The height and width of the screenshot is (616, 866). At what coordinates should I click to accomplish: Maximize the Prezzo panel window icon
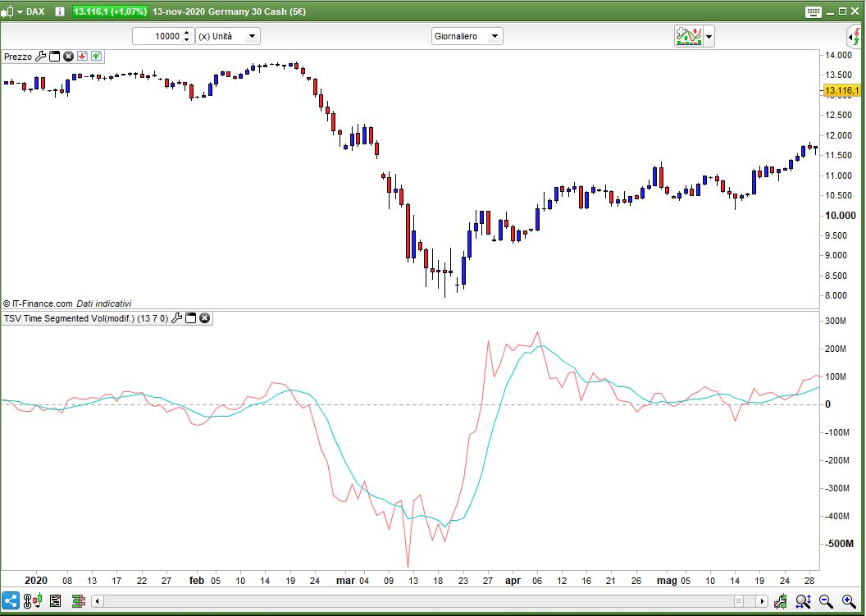click(x=55, y=57)
